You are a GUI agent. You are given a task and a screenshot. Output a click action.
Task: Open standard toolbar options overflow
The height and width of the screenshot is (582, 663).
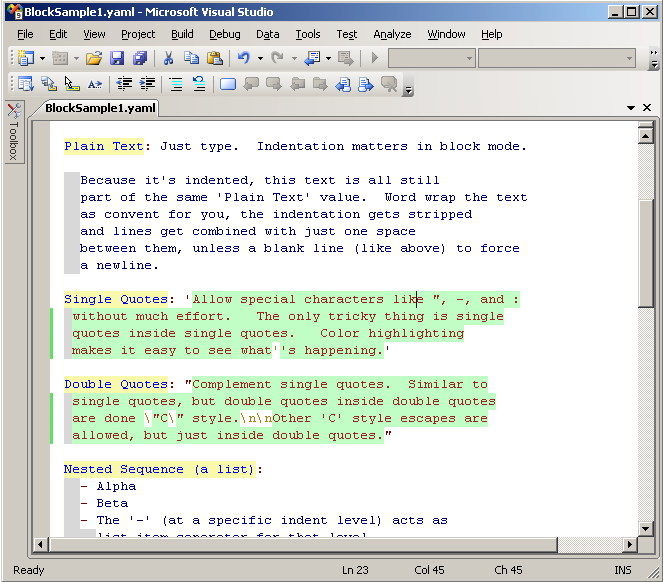654,59
